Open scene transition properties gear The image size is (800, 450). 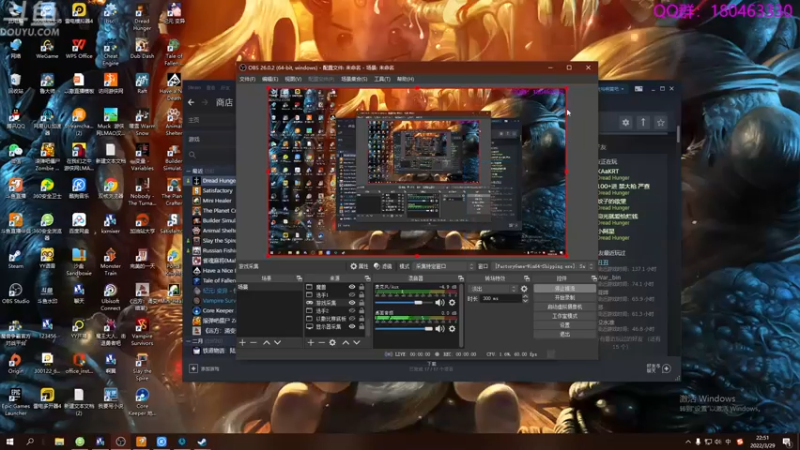pos(524,289)
